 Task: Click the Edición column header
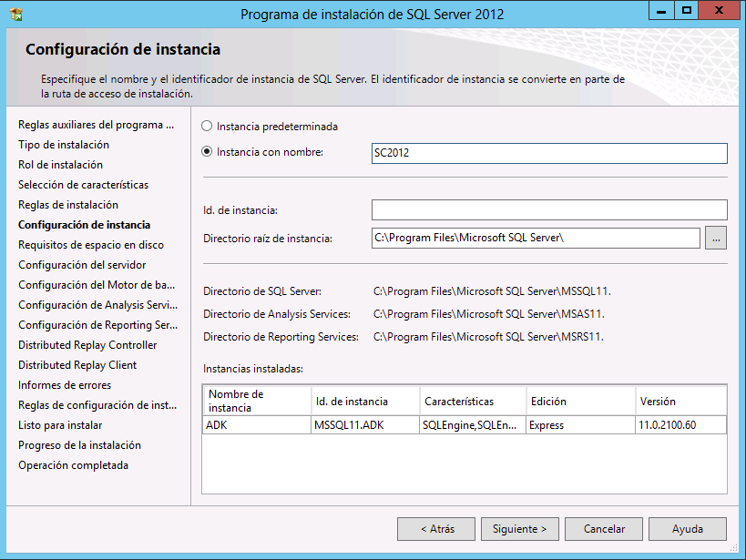coord(580,401)
